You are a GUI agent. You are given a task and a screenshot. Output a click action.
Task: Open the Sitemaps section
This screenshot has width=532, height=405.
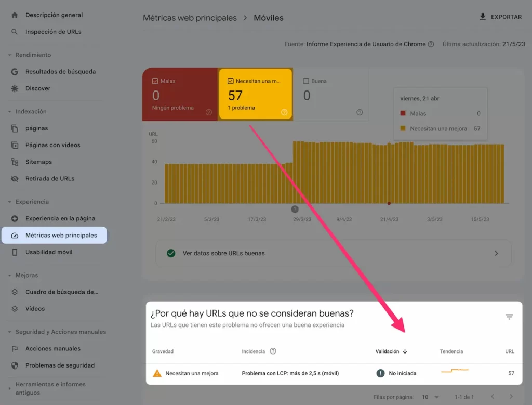coord(39,162)
